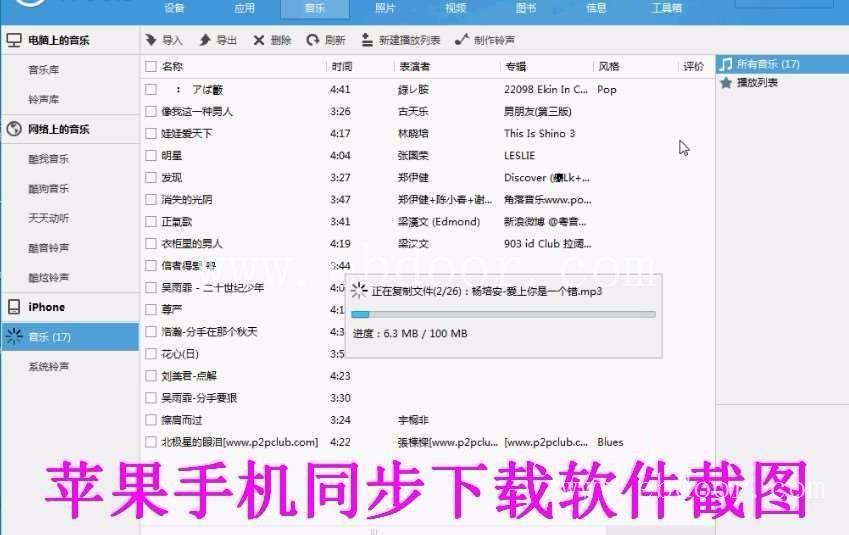Image resolution: width=849 pixels, height=535 pixels.
Task: Delete selected songs with the 删除 button
Action: [x=272, y=40]
